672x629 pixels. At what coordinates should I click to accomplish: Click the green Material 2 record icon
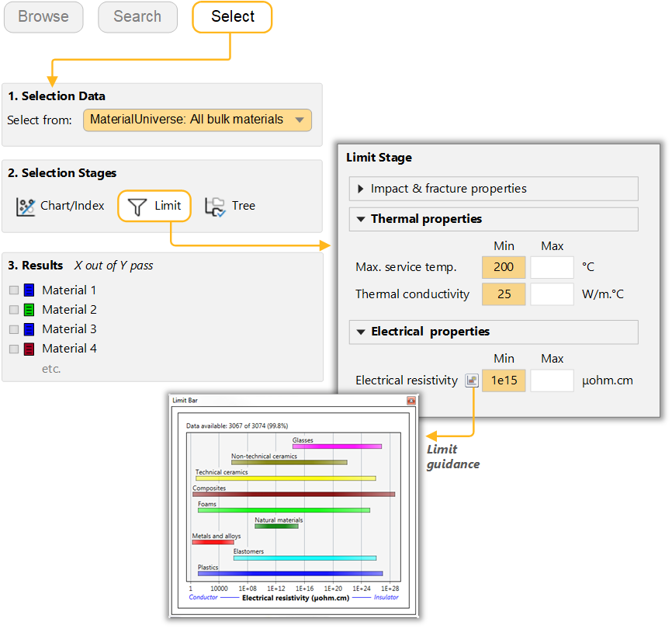(x=29, y=310)
